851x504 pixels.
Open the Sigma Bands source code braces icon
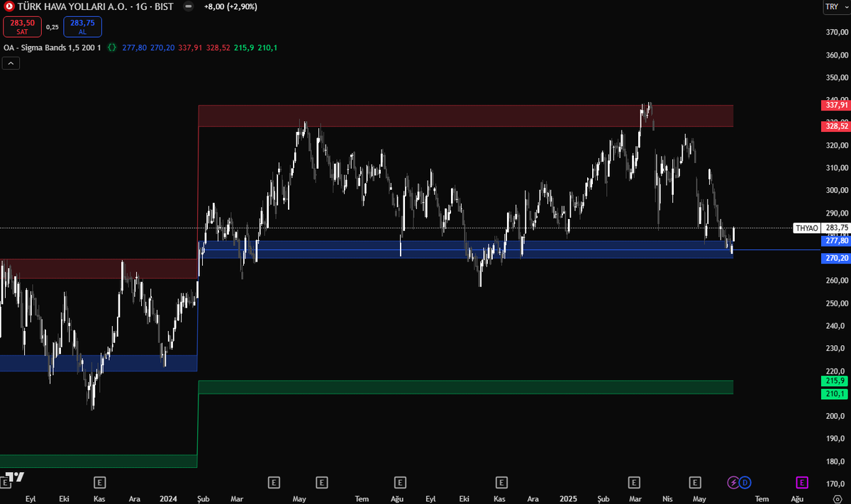coord(112,47)
